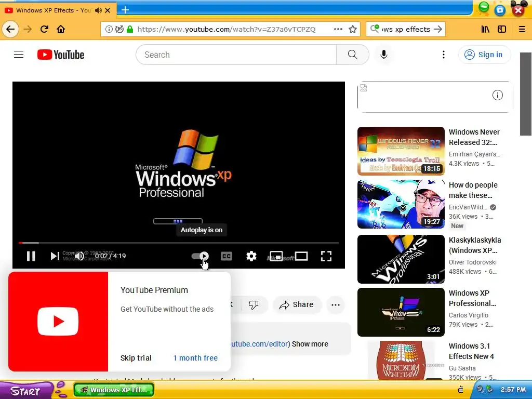Open tracking protection shield icon
This screenshot has width=532, height=399.
[x=119, y=29]
